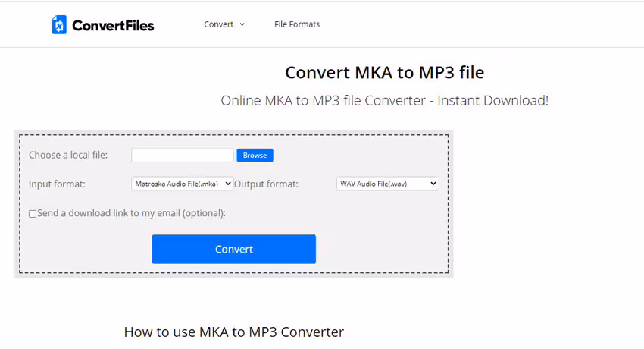Viewport: 644px width, 349px height.
Task: Open the ConvertFiles home link text
Action: (x=113, y=26)
